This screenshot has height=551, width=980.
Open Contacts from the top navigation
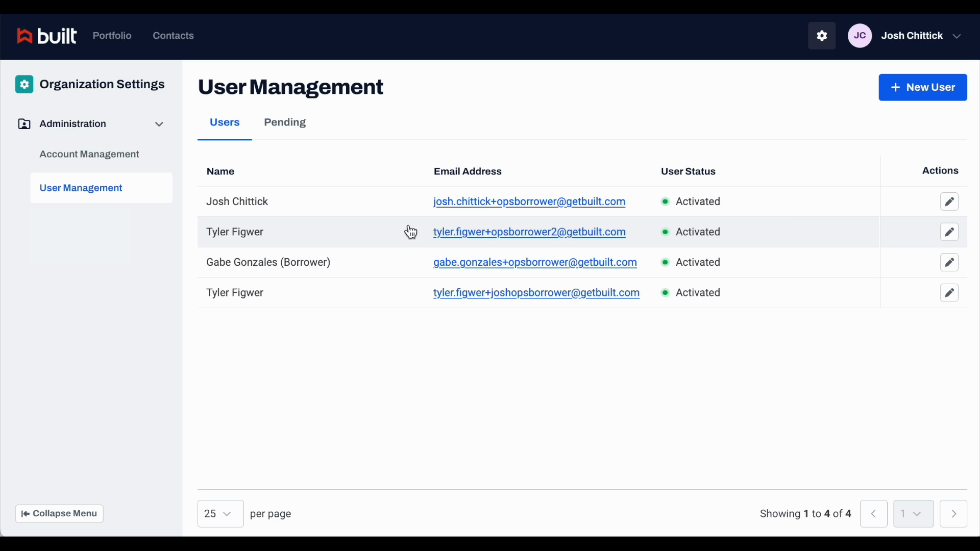[173, 36]
